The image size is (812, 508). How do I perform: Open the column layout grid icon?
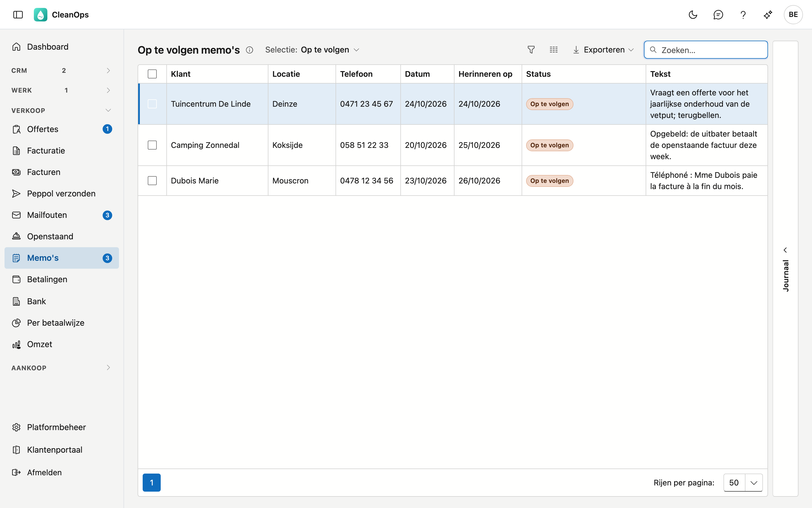click(x=554, y=50)
